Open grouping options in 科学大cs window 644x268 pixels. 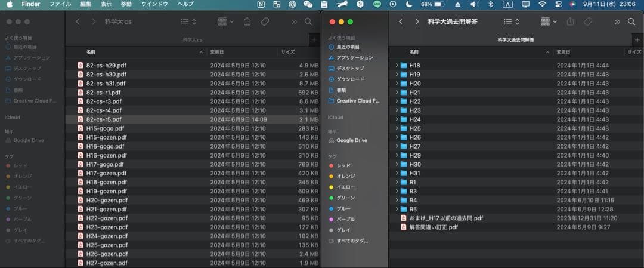(225, 21)
